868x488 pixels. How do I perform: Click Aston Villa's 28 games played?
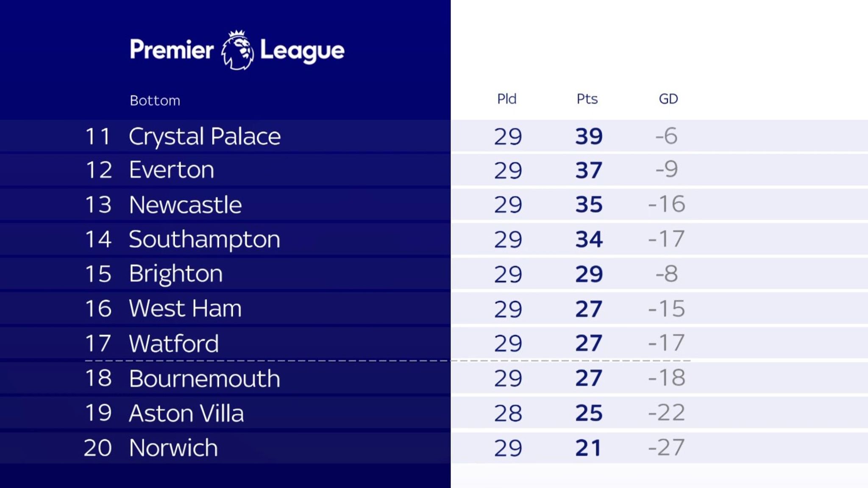(508, 413)
